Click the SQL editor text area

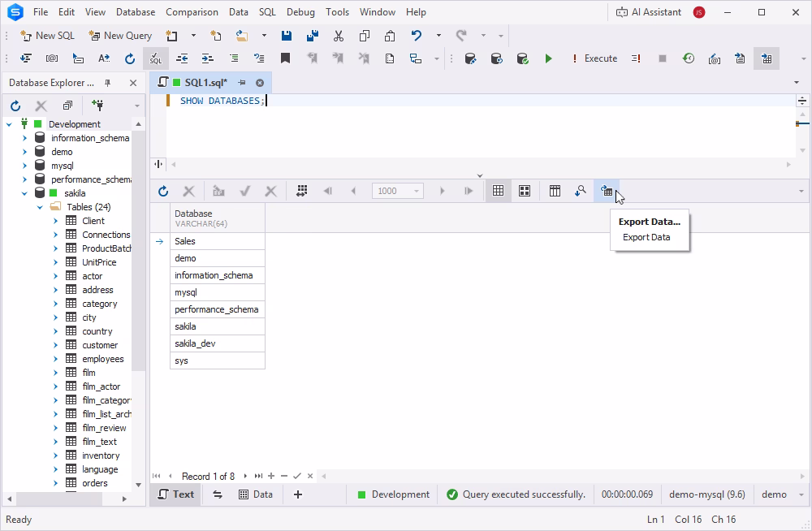coord(480,126)
